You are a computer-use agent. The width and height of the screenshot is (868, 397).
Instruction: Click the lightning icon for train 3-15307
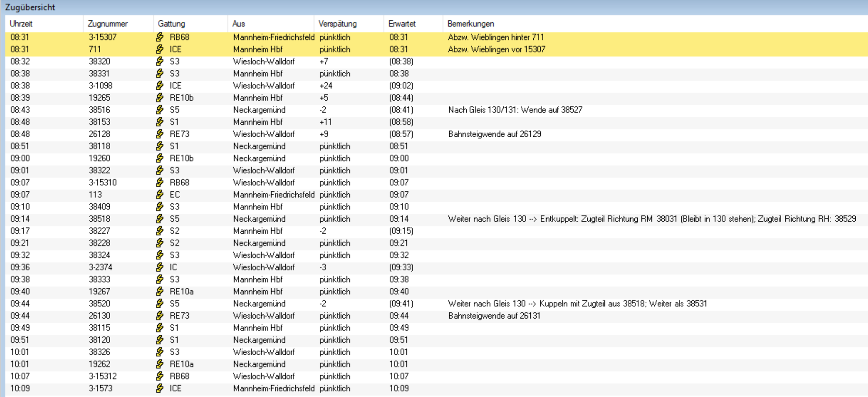[160, 37]
